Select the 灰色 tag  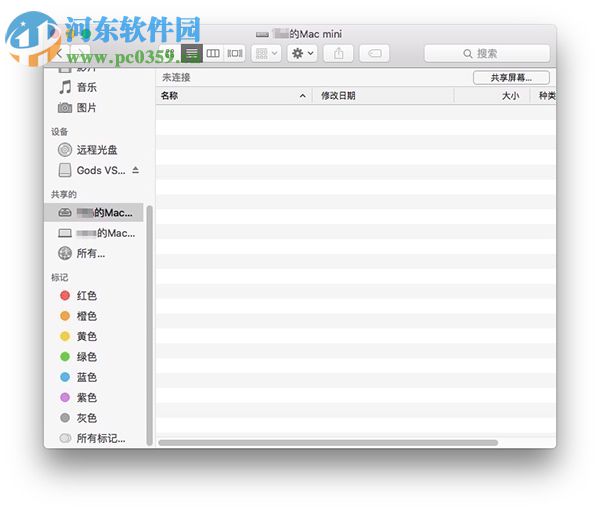coord(86,418)
